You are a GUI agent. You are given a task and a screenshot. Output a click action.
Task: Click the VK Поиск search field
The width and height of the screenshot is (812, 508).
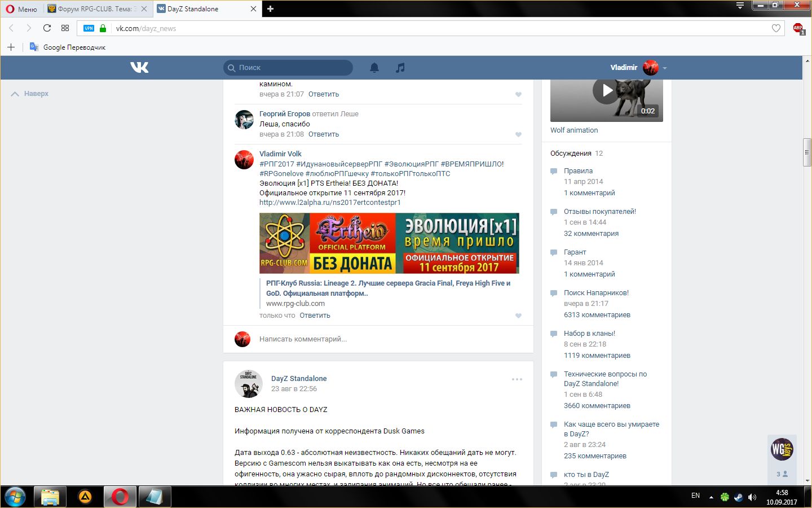point(288,67)
